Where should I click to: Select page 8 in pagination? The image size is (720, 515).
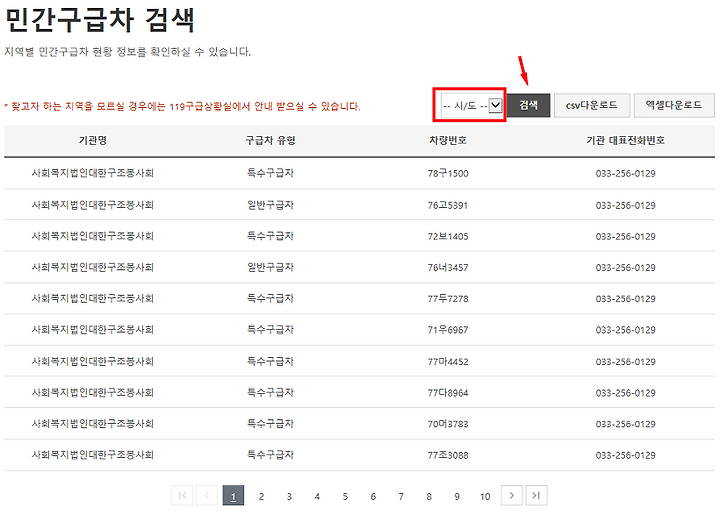point(429,496)
